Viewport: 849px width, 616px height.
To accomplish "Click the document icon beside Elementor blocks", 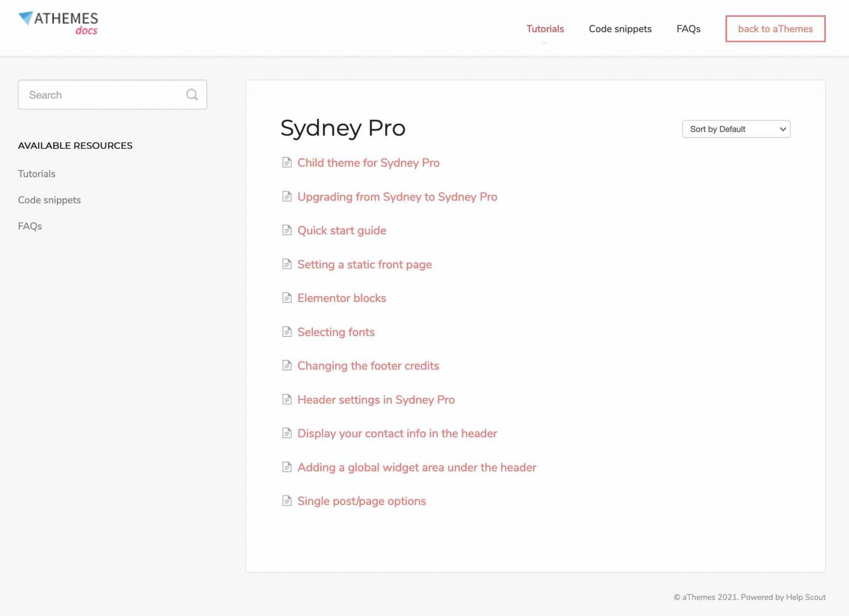I will pos(287,297).
